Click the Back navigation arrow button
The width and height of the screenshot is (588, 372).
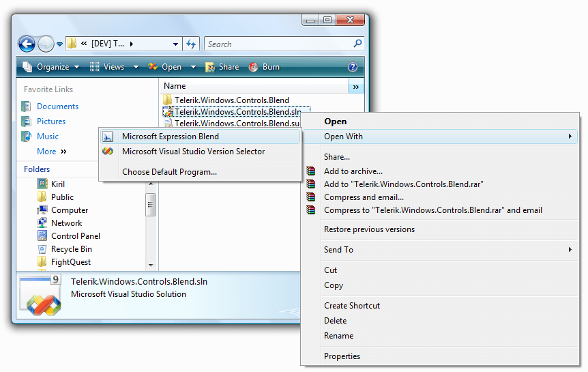tap(27, 44)
